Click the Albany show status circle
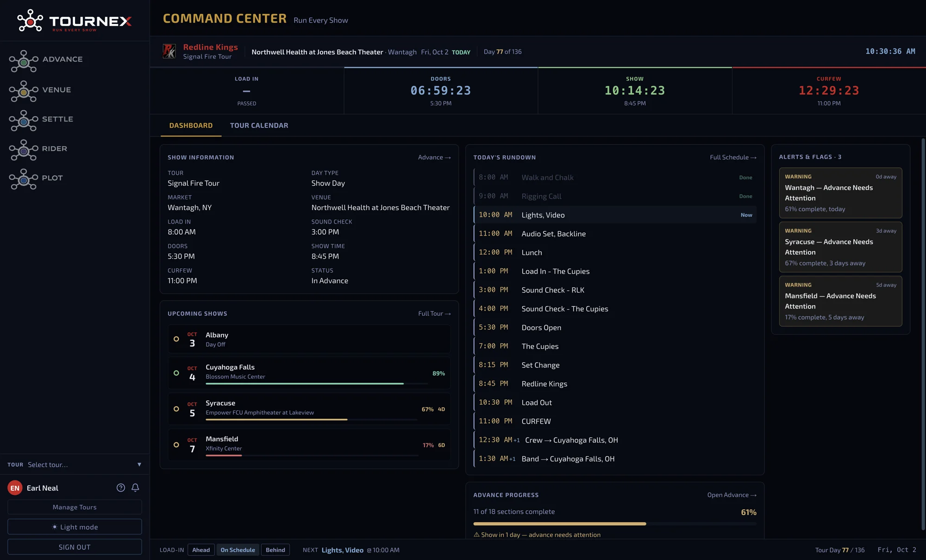Screen dimensions: 926x560 tap(176, 339)
